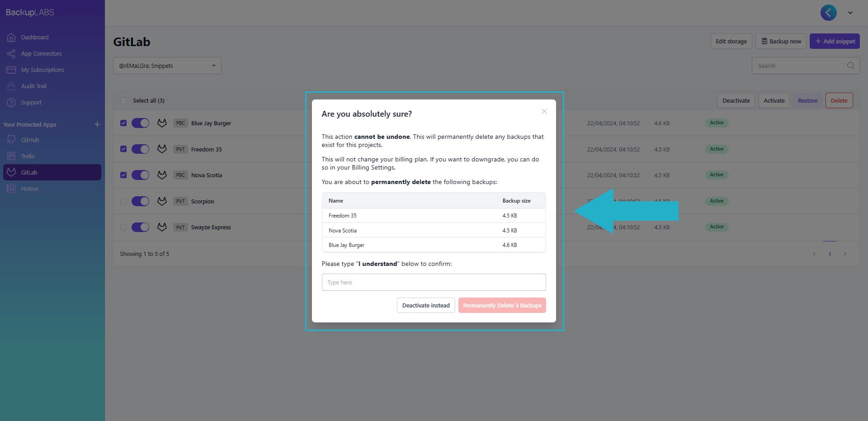Select page 1 in pagination

pos(830,254)
